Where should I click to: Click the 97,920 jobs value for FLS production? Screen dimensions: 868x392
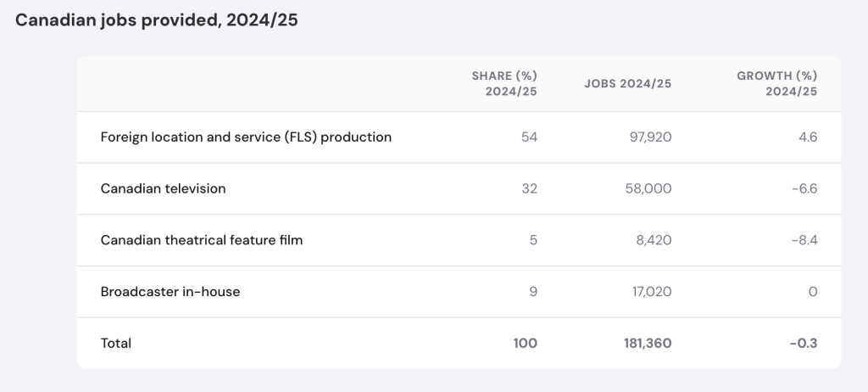(648, 137)
